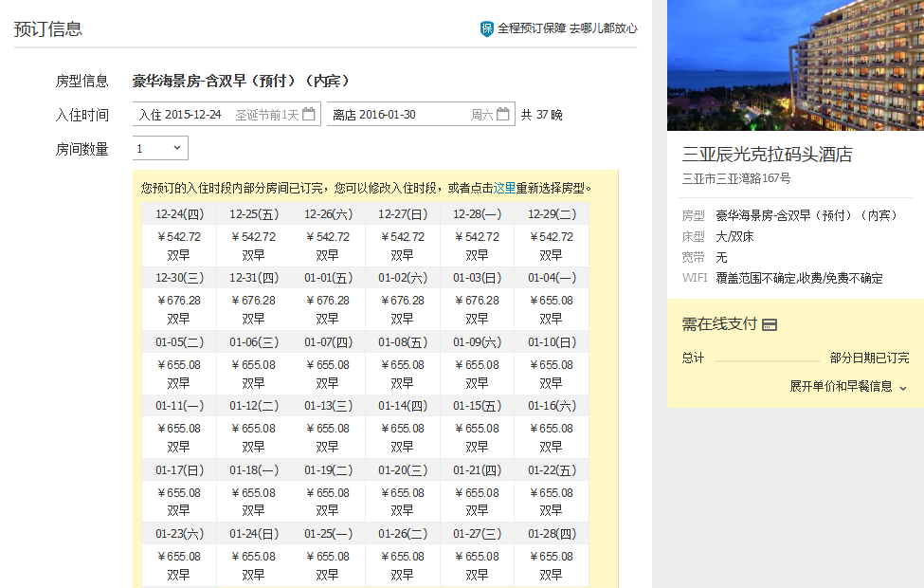Image resolution: width=924 pixels, height=588 pixels.
Task: Select the 12-30(三) date cell
Action: click(x=179, y=278)
